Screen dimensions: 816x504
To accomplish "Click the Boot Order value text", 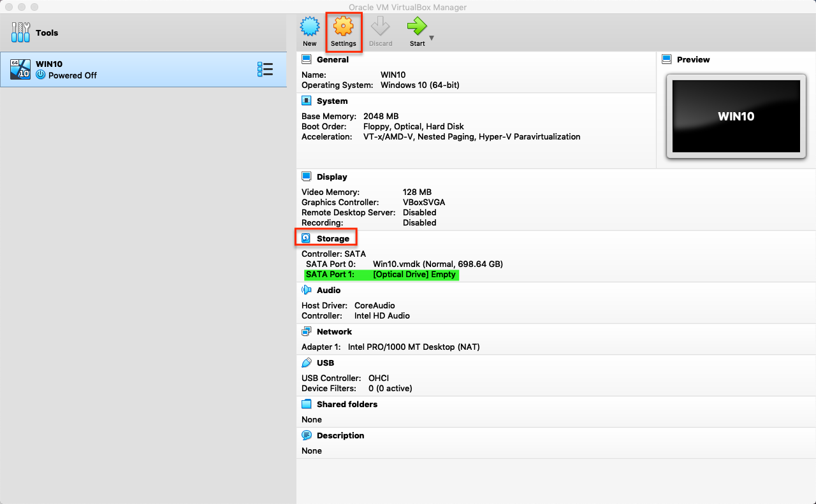I will (414, 126).
